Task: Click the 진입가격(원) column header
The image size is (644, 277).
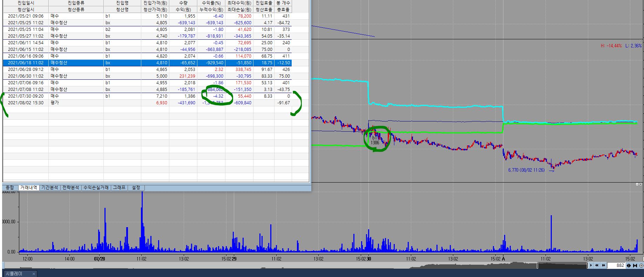Action: pyautogui.click(x=155, y=3)
